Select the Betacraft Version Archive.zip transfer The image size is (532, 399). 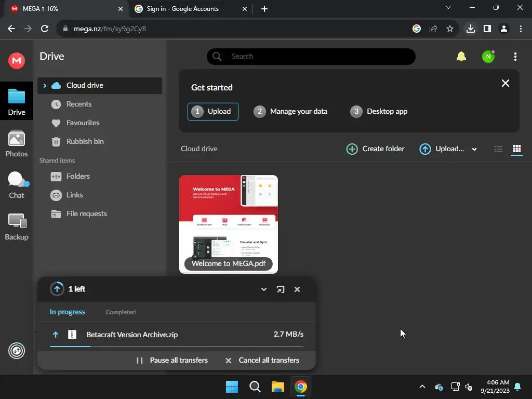[x=177, y=335]
